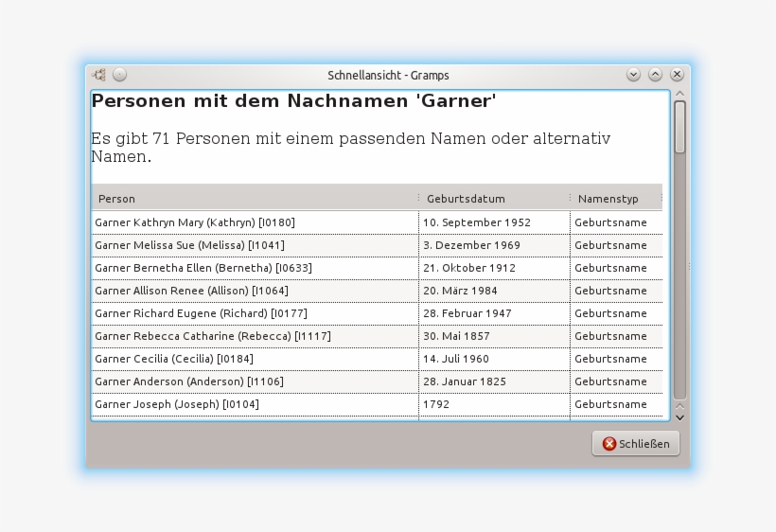Click birth date 28. Februar 1947

click(x=467, y=313)
